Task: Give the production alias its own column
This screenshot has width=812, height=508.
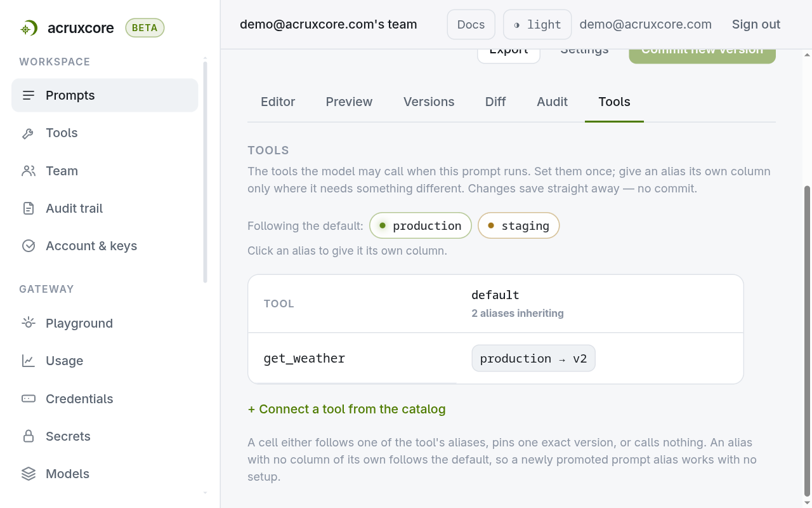Action: coord(421,225)
